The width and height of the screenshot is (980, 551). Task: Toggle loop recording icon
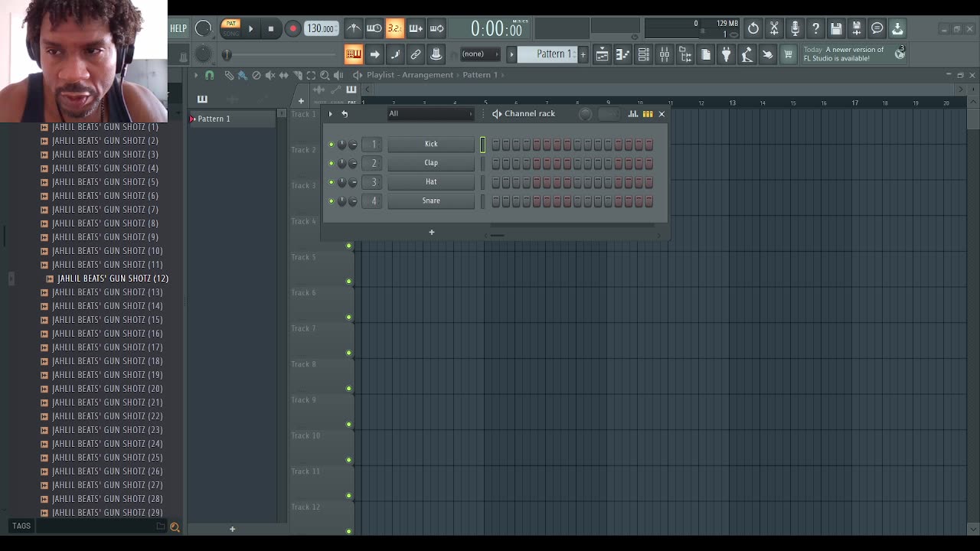click(436, 29)
